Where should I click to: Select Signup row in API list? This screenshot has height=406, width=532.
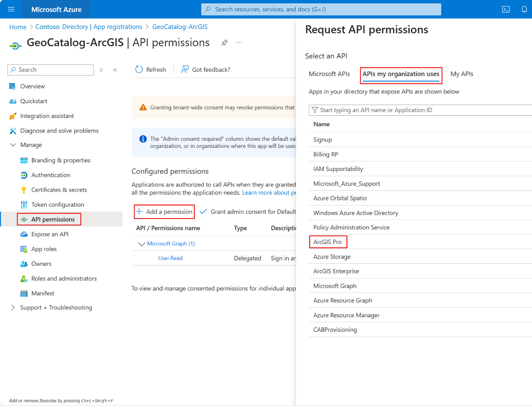pos(420,140)
